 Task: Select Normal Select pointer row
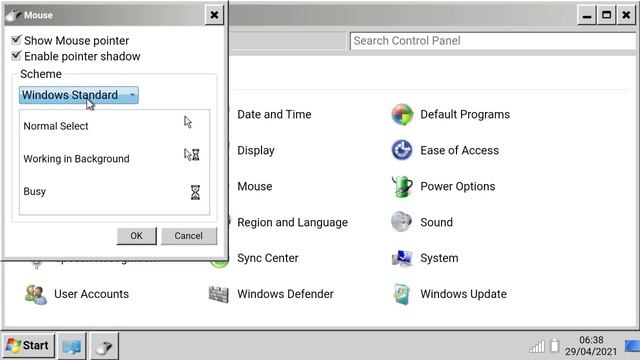tap(114, 126)
